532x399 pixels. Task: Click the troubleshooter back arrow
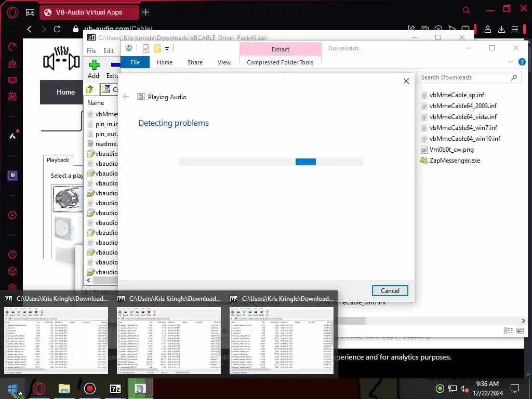click(126, 97)
